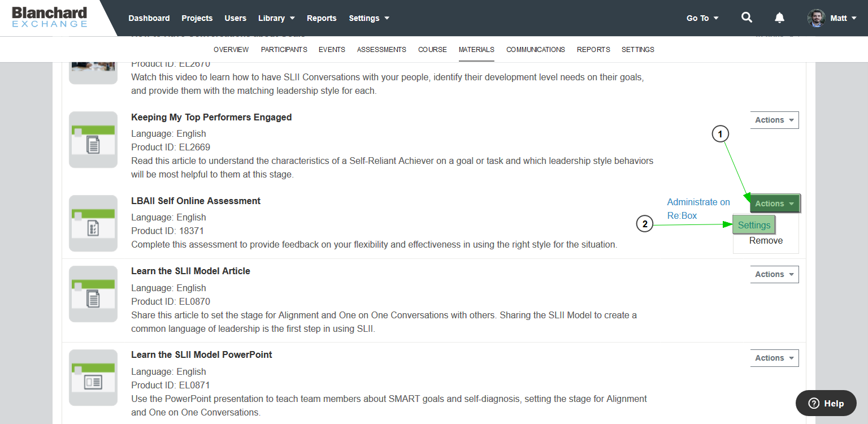The image size is (868, 424).
Task: Switch to the Participants tab
Action: (x=284, y=50)
